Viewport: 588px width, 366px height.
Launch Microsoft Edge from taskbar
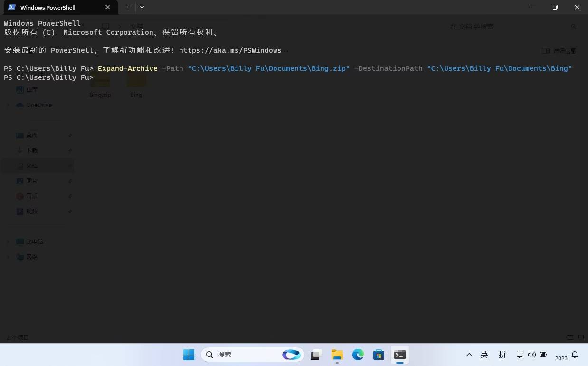click(x=358, y=355)
